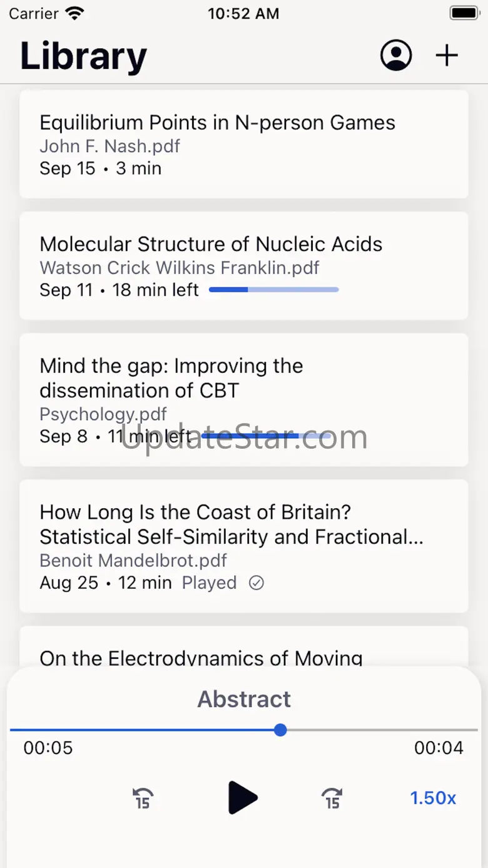Rewind 15 seconds

143,798
